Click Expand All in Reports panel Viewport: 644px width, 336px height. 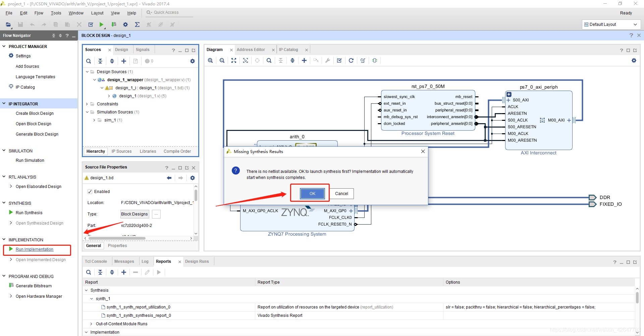point(112,272)
